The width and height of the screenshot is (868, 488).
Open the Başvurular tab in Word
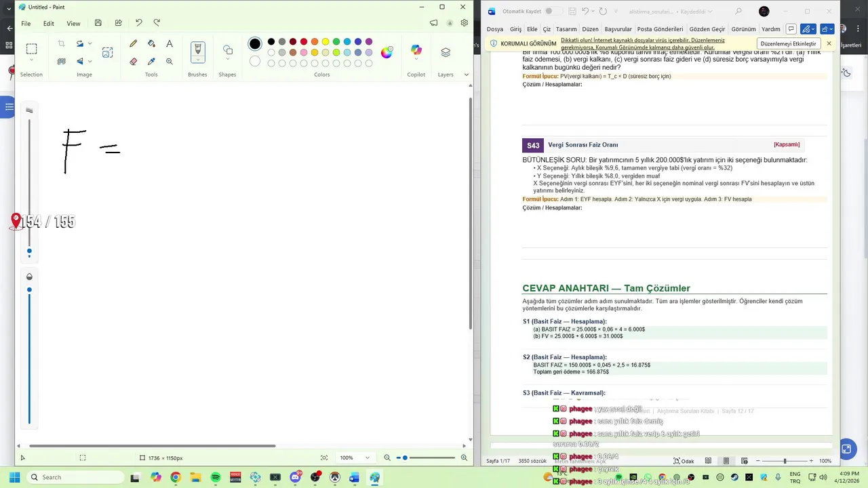[x=618, y=29]
